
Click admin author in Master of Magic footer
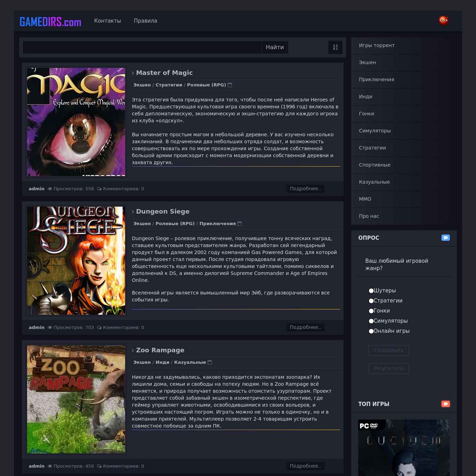point(37,189)
